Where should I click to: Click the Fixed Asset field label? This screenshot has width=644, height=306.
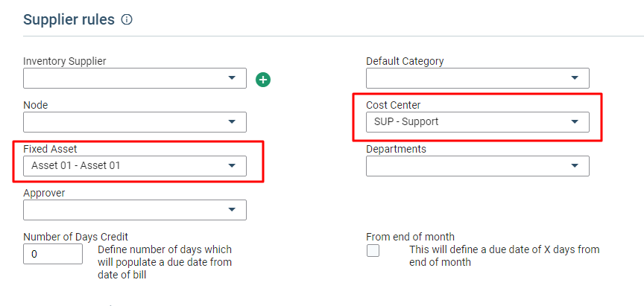(50, 149)
